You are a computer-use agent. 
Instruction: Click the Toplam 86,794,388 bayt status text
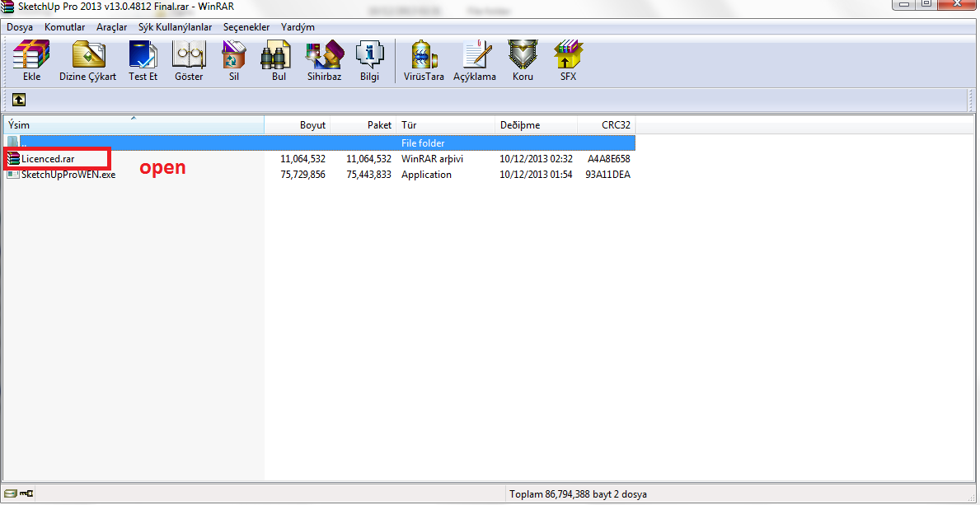point(578,494)
